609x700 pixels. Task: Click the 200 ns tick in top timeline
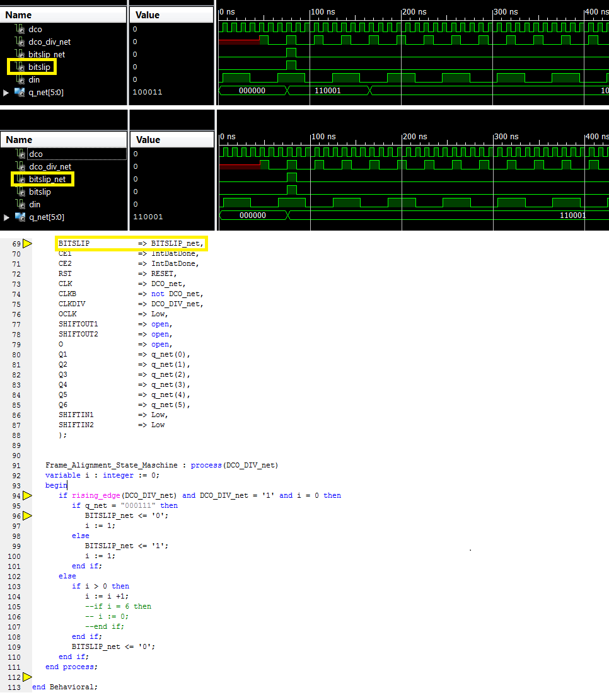pyautogui.click(x=414, y=11)
